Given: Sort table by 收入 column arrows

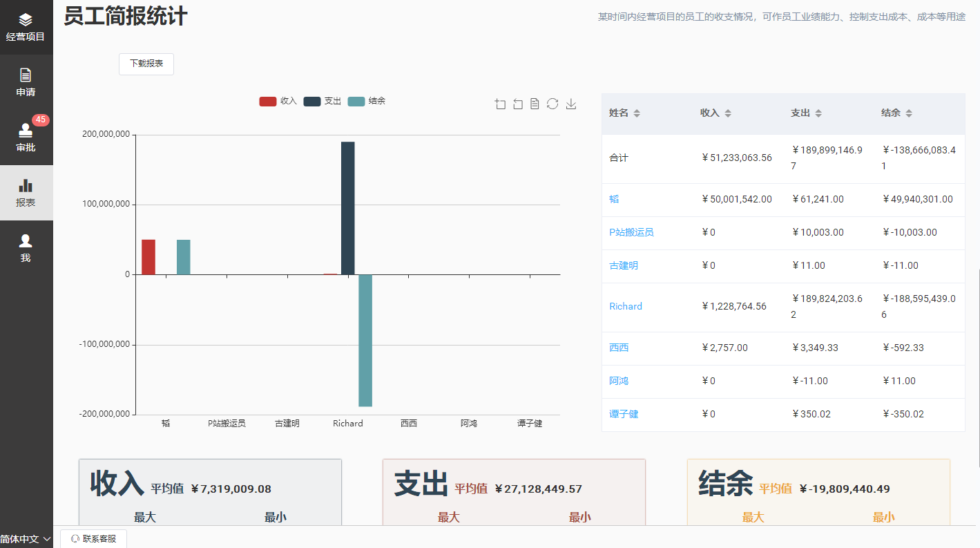Looking at the screenshot, I should [x=728, y=113].
